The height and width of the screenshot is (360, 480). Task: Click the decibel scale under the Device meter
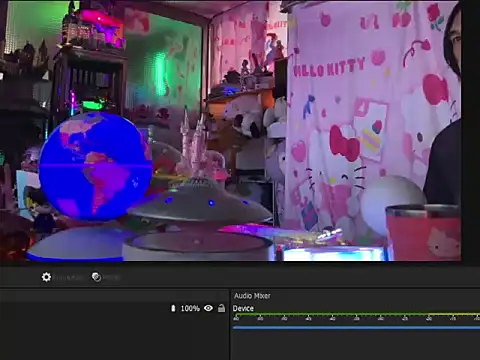(x=356, y=319)
